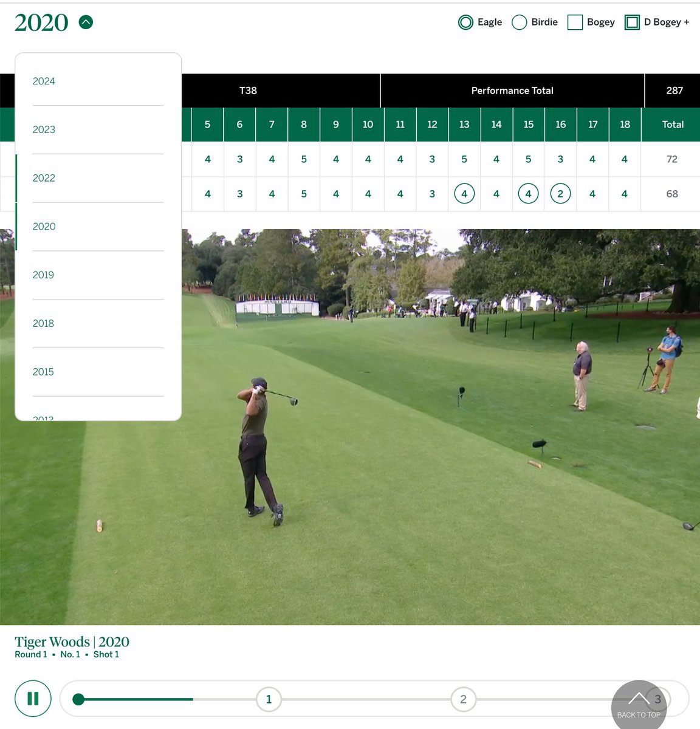Click the 2020 year heading
The image size is (700, 729).
pos(41,22)
